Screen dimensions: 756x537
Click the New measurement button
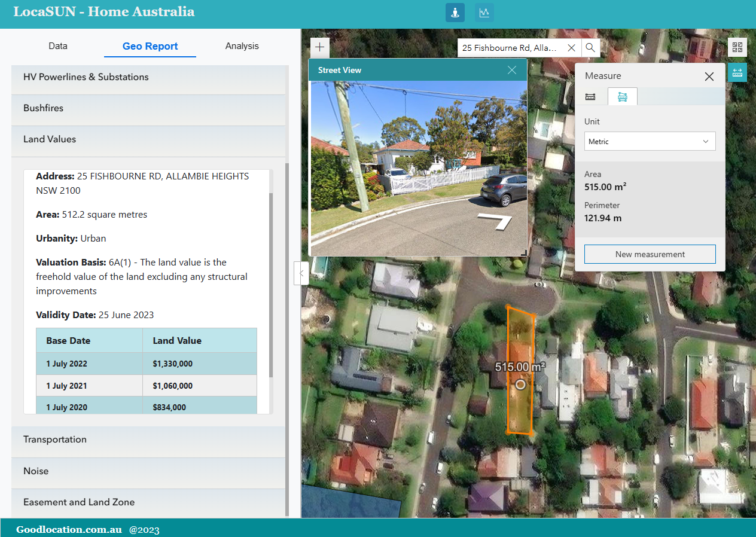pyautogui.click(x=650, y=254)
